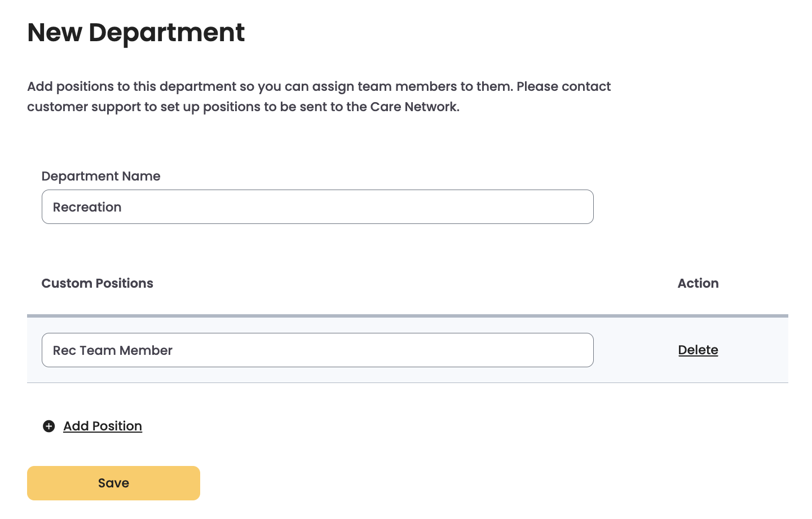Place cursor on 'Recreation' in the name field
This screenshot has width=812, height=519.
87,207
